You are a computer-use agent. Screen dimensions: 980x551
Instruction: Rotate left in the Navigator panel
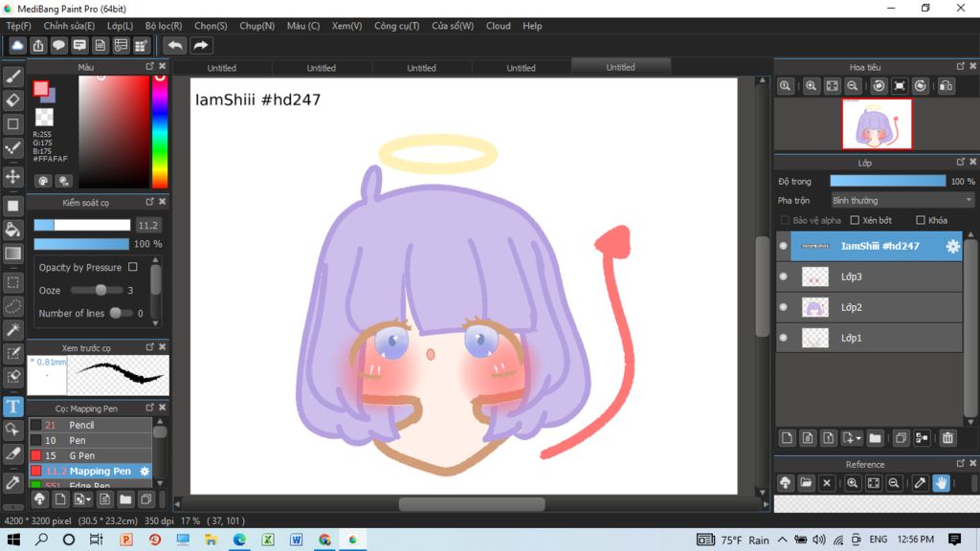[879, 86]
